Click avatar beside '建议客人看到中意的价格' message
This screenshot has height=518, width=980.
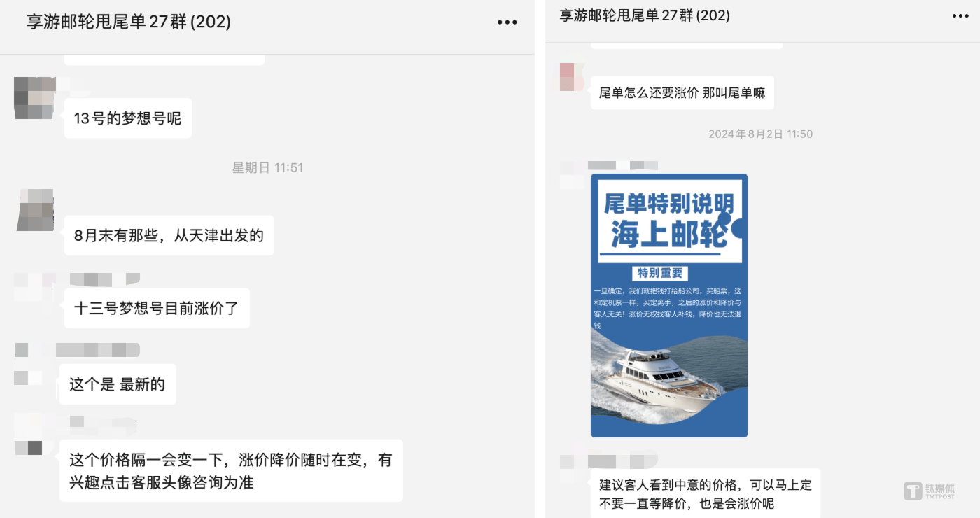(x=572, y=462)
